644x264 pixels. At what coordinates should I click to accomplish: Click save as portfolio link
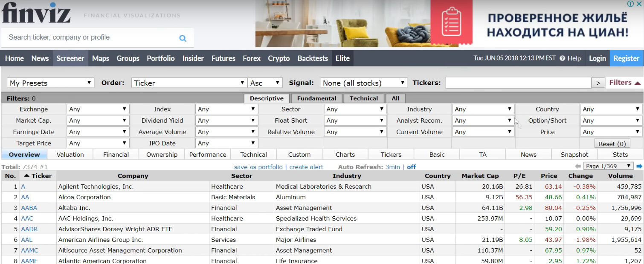[x=258, y=167]
